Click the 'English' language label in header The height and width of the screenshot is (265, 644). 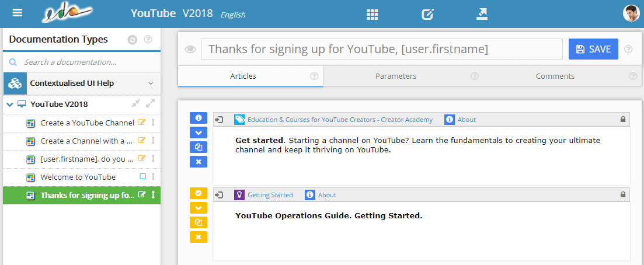(x=233, y=15)
